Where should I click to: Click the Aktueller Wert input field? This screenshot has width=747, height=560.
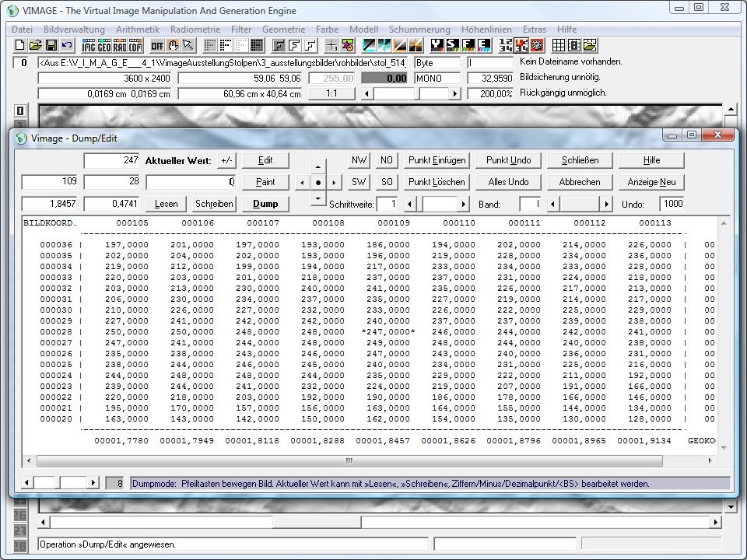191,182
